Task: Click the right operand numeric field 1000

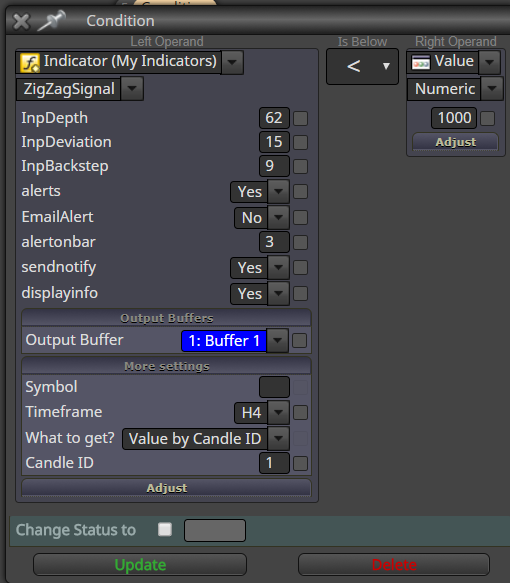Action: click(x=454, y=118)
